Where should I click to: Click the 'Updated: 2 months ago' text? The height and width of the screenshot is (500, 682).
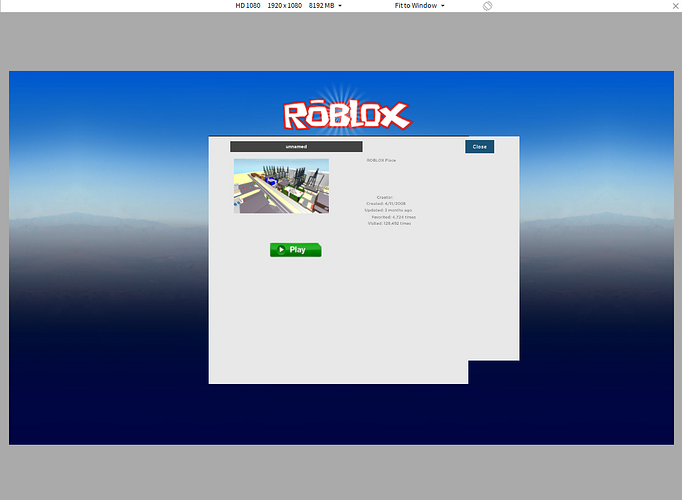click(388, 210)
